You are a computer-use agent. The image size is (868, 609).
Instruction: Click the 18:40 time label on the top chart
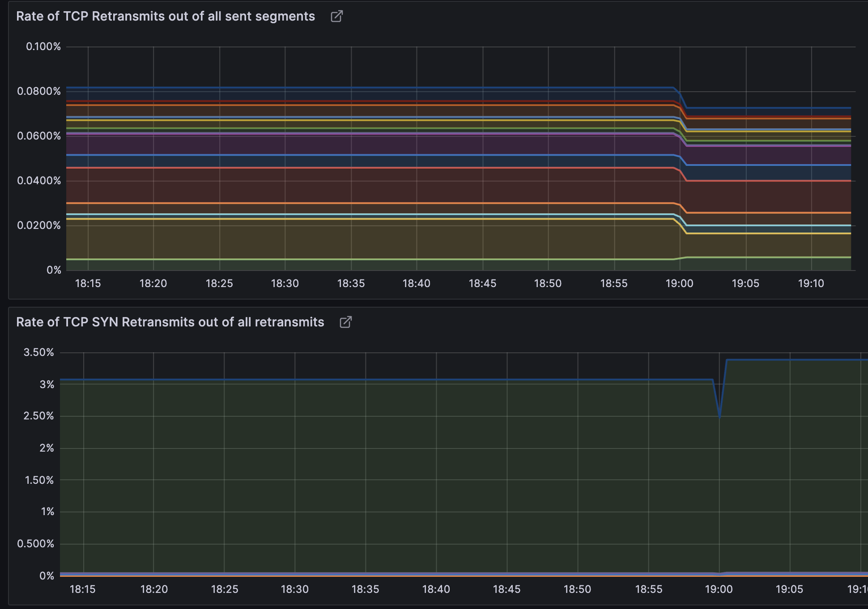tap(417, 283)
